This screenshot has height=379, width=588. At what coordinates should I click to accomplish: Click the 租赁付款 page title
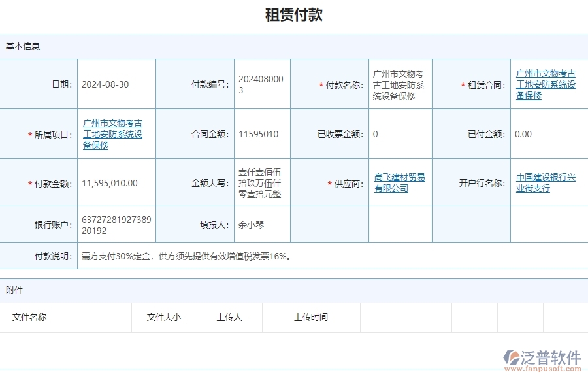tap(293, 14)
